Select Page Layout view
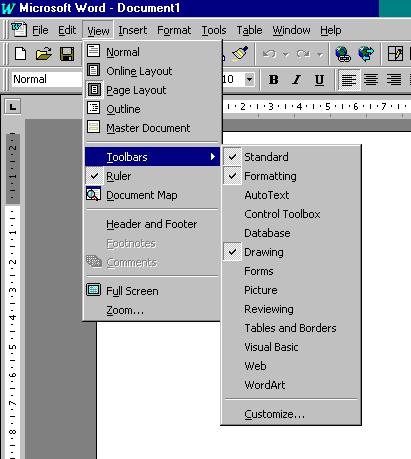 pyautogui.click(x=152, y=90)
